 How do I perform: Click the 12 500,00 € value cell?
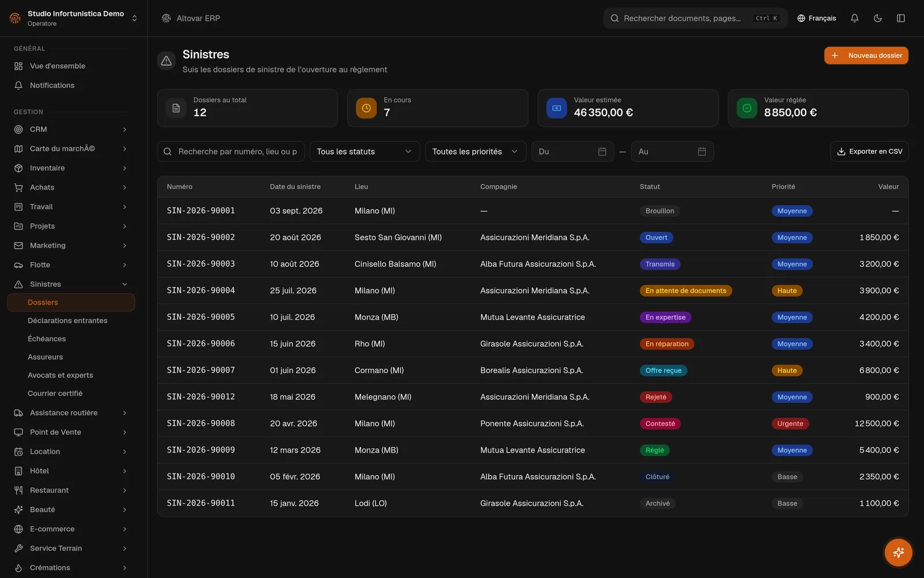point(877,424)
